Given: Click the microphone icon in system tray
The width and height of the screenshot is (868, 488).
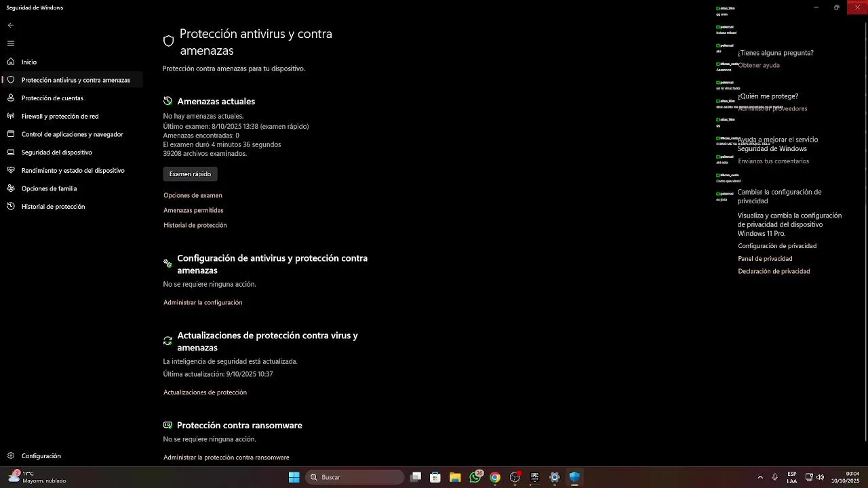Looking at the screenshot, I should [x=774, y=477].
